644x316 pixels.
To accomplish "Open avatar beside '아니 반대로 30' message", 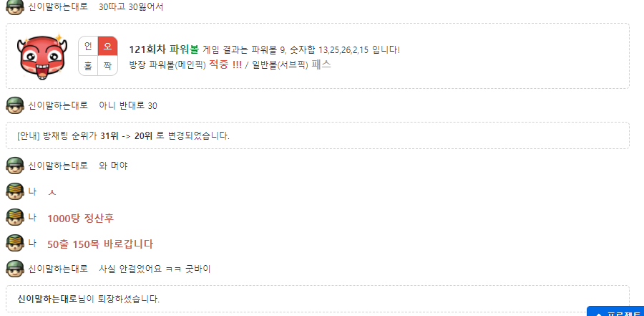I will pyautogui.click(x=15, y=105).
